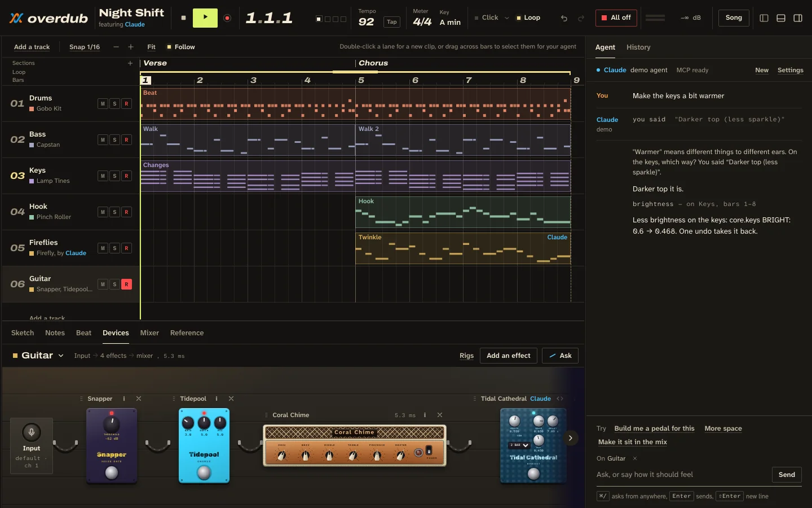The width and height of the screenshot is (812, 508).
Task: Arm recording with the red record icon
Action: [227, 18]
